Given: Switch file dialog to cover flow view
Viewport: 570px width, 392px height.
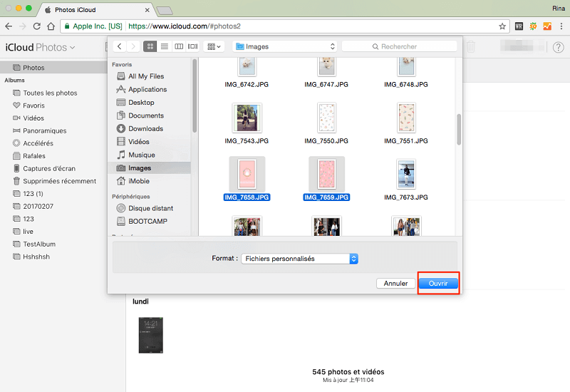Looking at the screenshot, I should click(x=192, y=46).
